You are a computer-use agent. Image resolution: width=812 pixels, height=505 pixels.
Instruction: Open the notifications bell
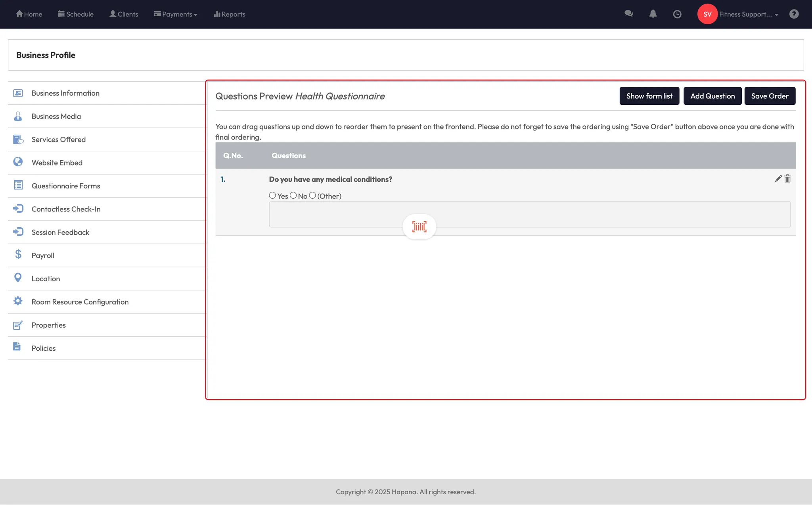tap(653, 14)
